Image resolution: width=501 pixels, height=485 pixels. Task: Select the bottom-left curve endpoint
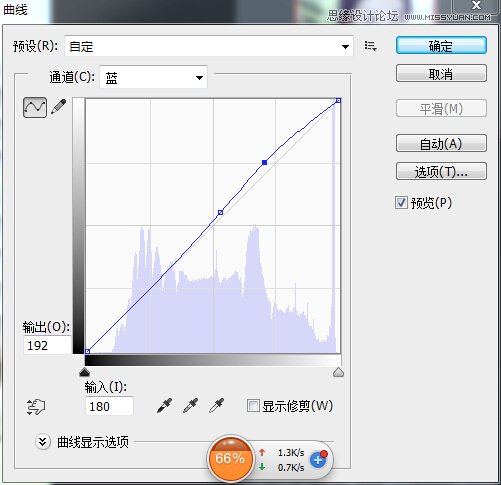[x=87, y=351]
